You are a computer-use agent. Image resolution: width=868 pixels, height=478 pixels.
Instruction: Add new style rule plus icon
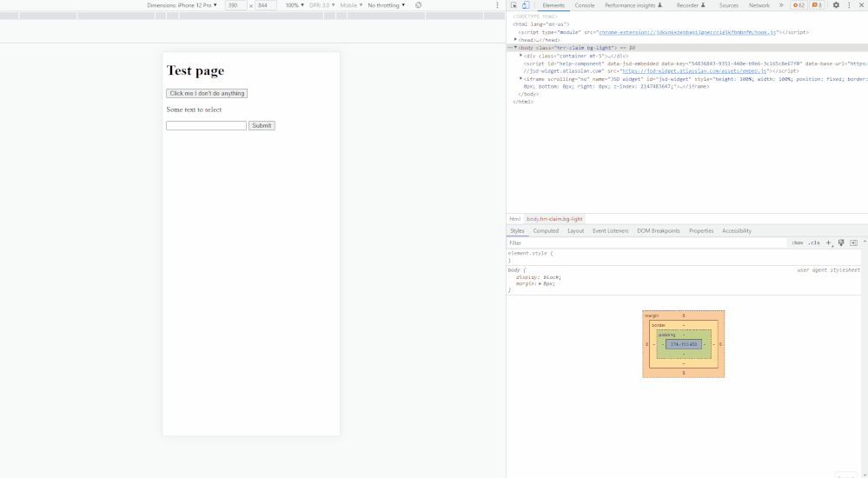click(x=829, y=242)
